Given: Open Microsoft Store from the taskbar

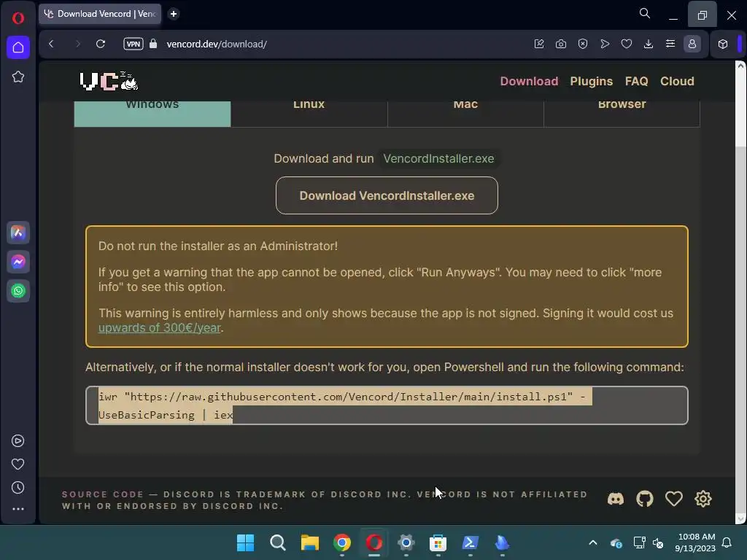Looking at the screenshot, I should (x=438, y=542).
